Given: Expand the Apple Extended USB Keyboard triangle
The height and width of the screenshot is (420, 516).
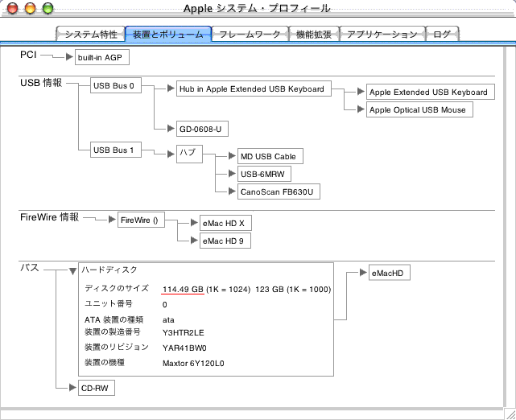Looking at the screenshot, I should pos(361,92).
